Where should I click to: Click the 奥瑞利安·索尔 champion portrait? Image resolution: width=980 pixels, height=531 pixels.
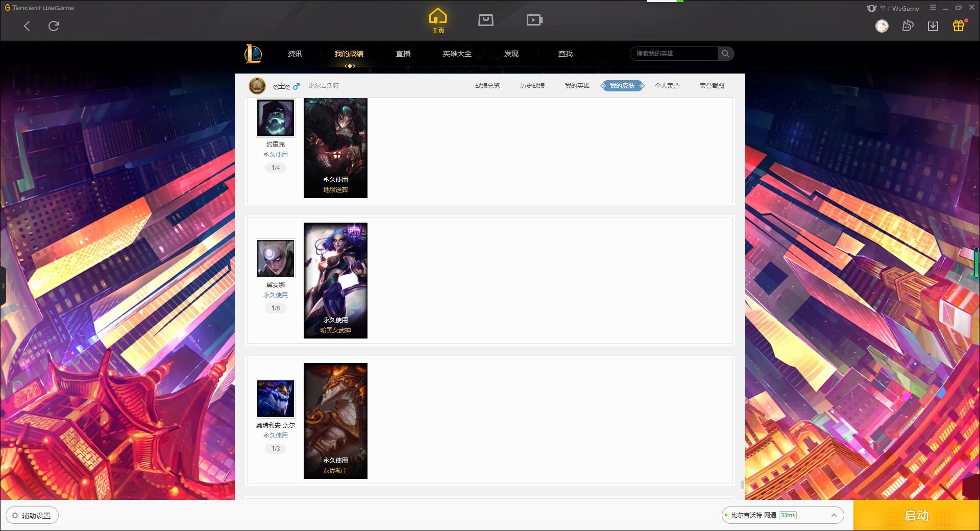(x=276, y=399)
